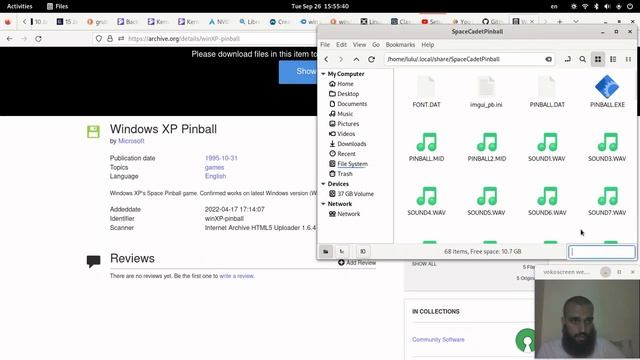
Task: Select the PINBALL.EXE file
Action: [x=607, y=91]
